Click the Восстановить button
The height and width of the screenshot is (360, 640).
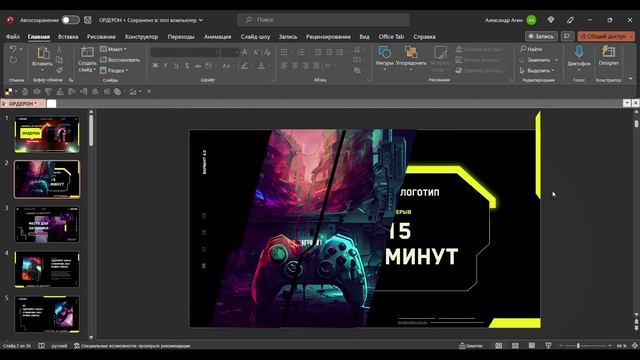coord(120,60)
